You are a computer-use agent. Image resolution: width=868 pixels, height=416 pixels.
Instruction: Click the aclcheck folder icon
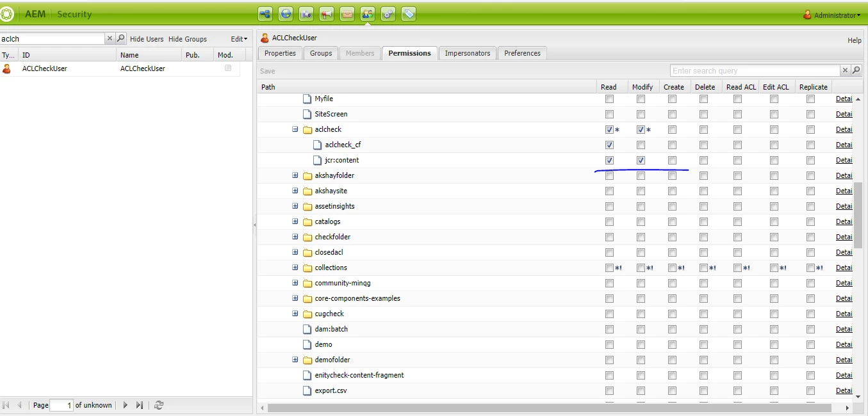coord(307,129)
